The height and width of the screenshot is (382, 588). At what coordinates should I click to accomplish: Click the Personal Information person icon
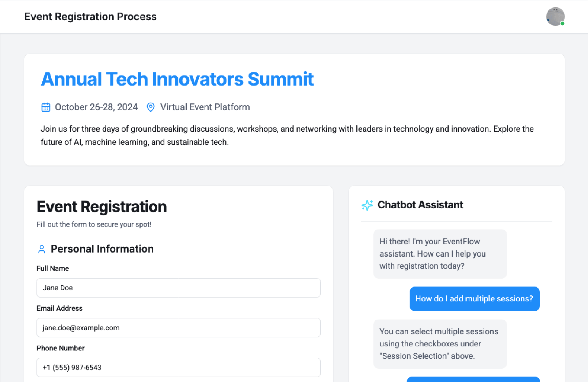point(42,249)
